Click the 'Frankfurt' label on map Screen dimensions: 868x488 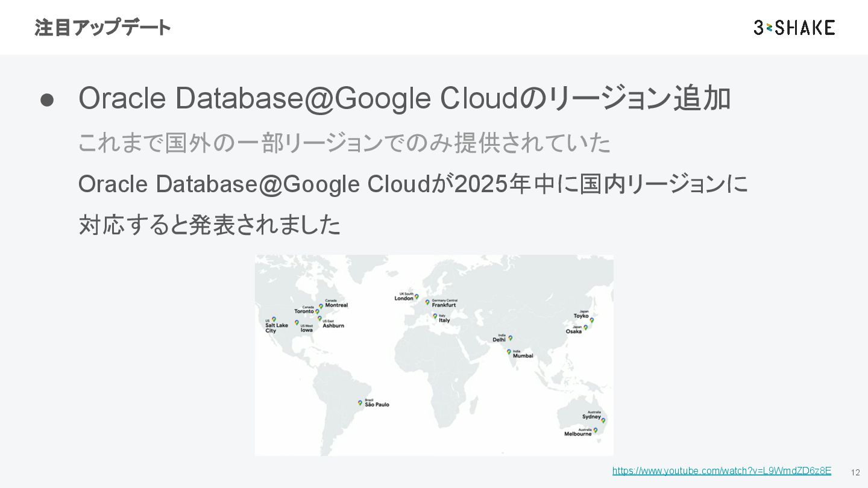(444, 305)
